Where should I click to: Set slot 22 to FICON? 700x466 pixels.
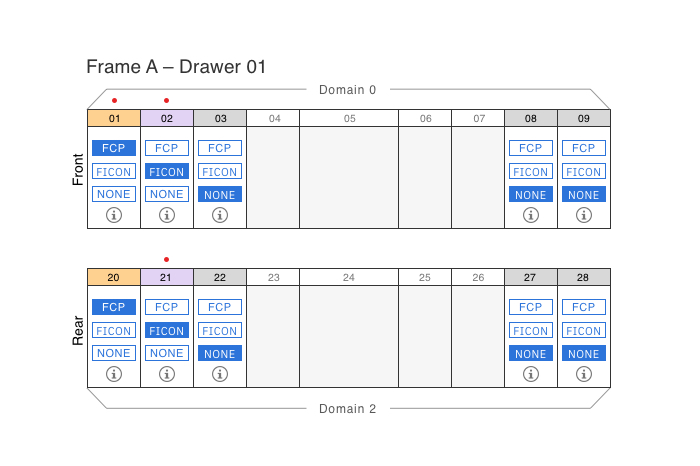point(220,331)
